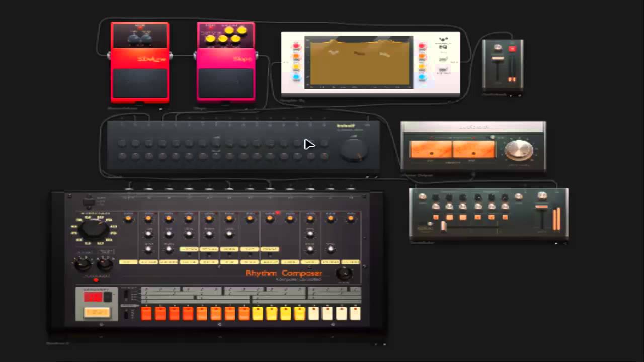Image resolution: width=644 pixels, height=362 pixels.
Task: Click the silver knob above Centroid master fader
Action: pyautogui.click(x=542, y=196)
